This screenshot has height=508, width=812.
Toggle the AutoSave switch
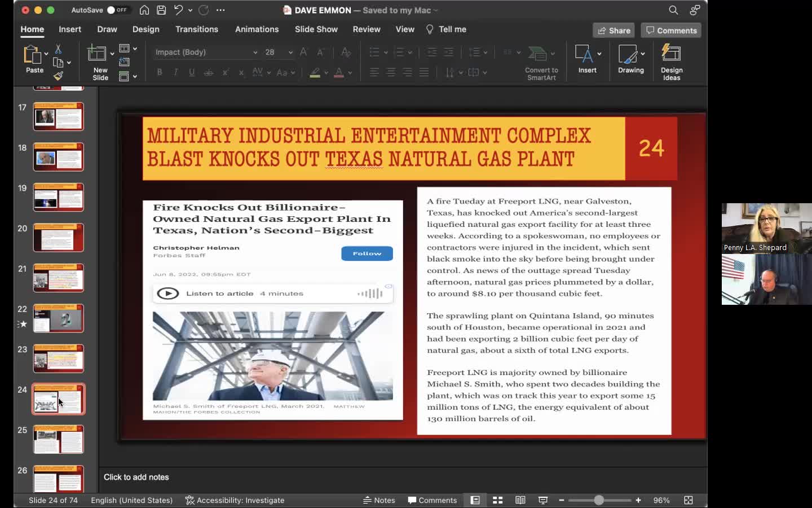coord(118,10)
